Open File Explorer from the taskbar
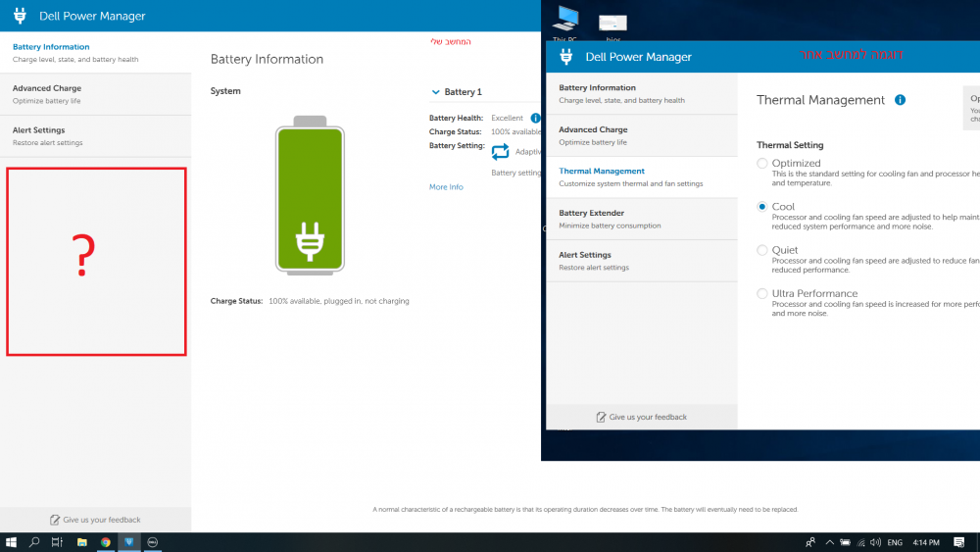This screenshot has width=980, height=552. pyautogui.click(x=82, y=542)
